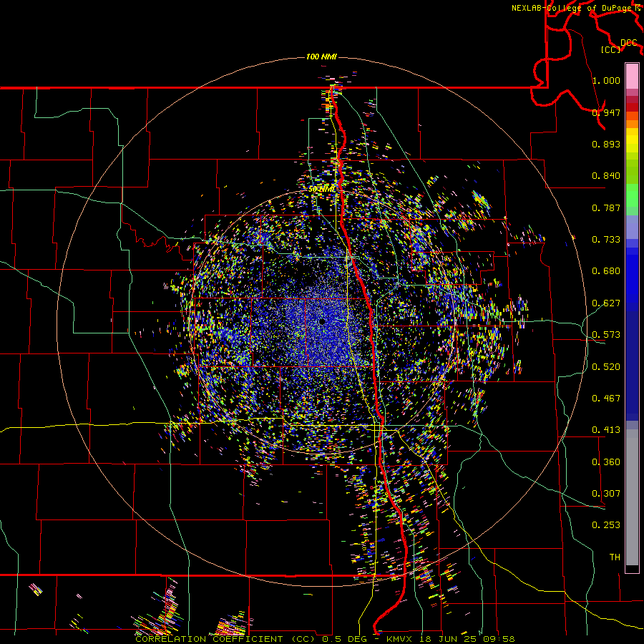The width and height of the screenshot is (644, 644).
Task: Pick the gray segment near 0.307
Action: (x=632, y=497)
